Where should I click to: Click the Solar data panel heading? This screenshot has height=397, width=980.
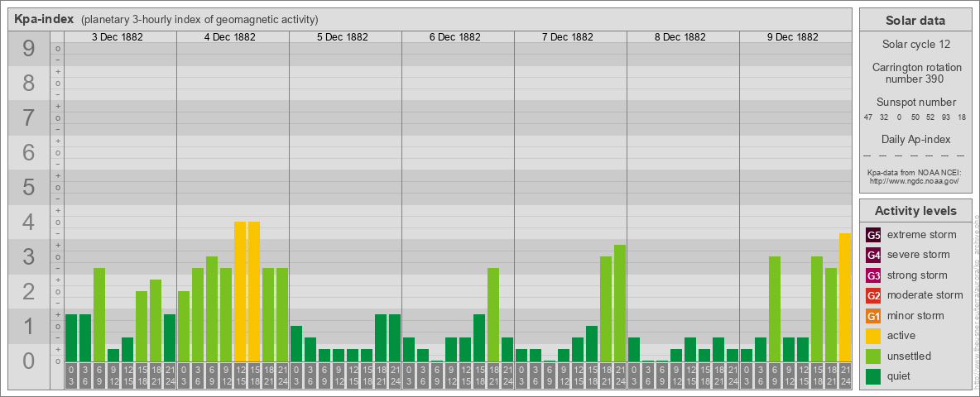point(915,21)
